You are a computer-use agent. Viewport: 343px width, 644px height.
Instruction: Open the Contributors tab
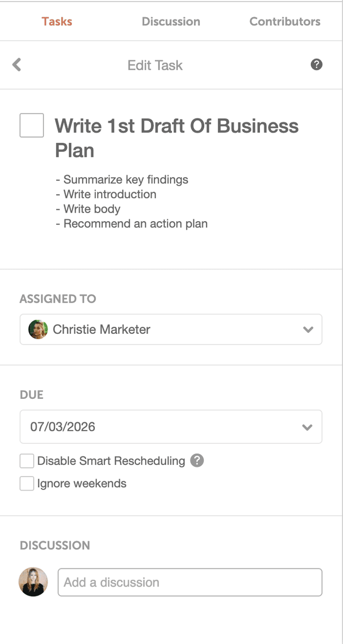(x=285, y=21)
